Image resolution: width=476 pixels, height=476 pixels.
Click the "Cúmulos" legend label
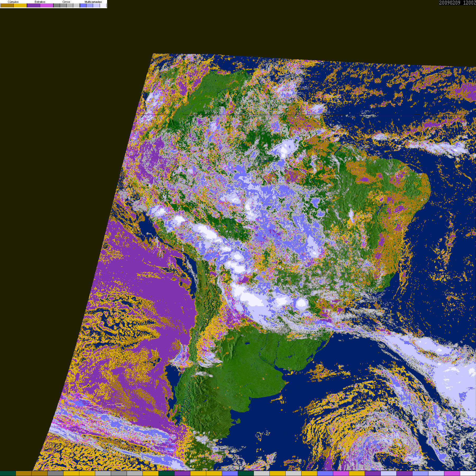pyautogui.click(x=13, y=2)
